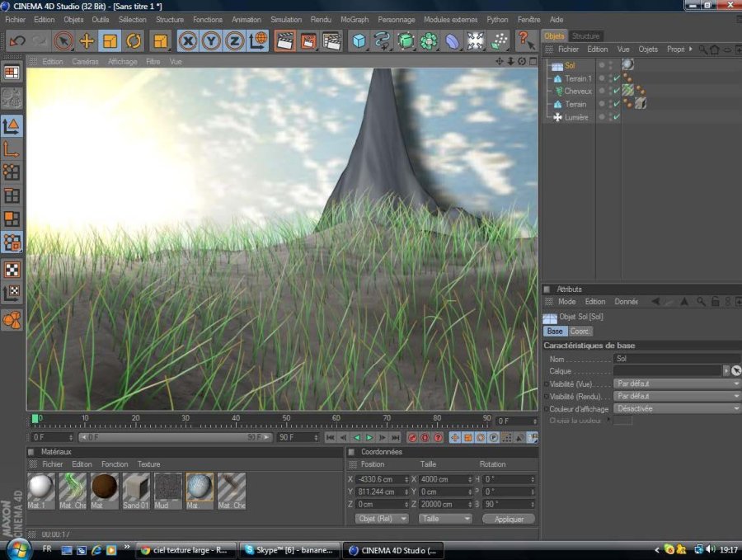This screenshot has height=560, width=742.
Task: Click the Undo arrow icon
Action: pos(16,40)
